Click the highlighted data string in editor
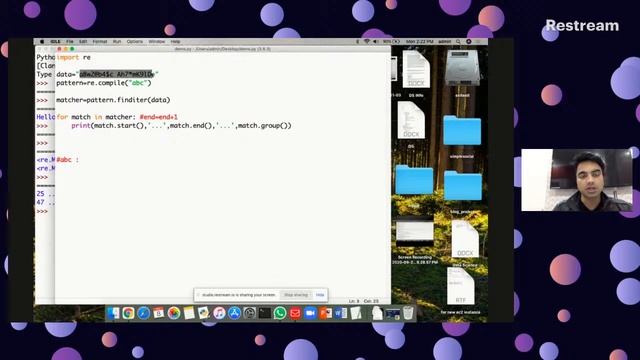The width and height of the screenshot is (640, 360). click(x=116, y=74)
